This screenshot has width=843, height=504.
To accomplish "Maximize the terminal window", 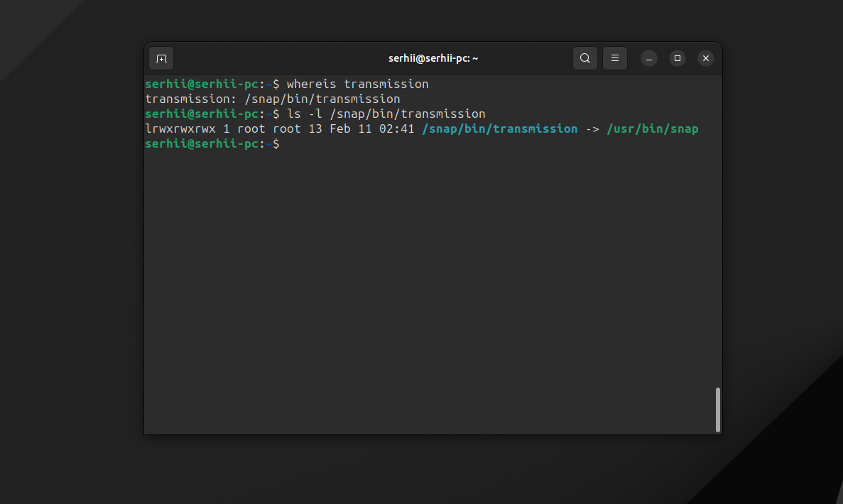I will point(678,58).
